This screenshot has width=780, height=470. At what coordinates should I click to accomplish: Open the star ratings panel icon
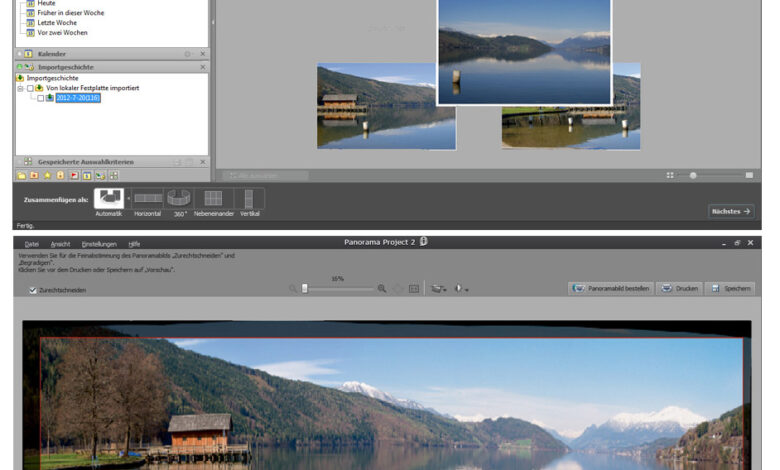[47, 176]
